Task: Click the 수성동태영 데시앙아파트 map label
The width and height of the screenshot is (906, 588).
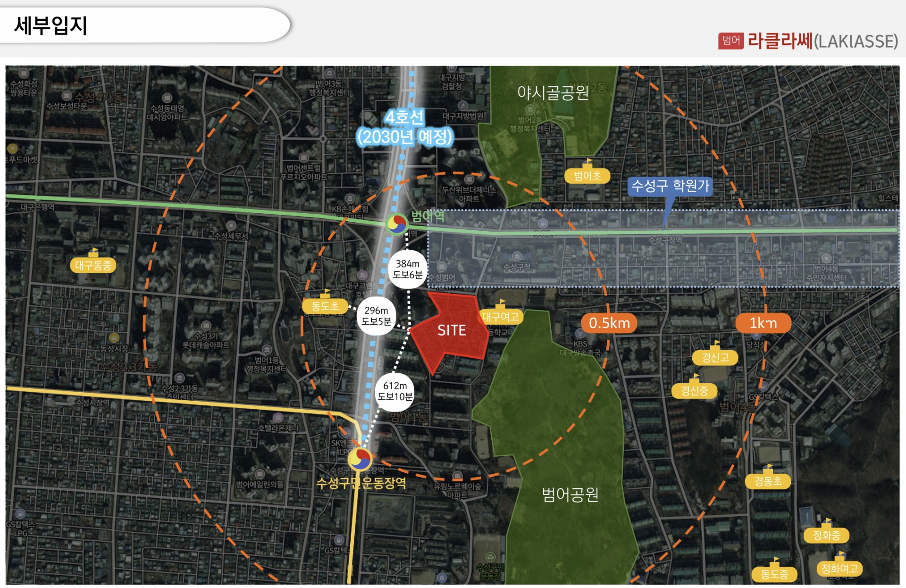Action: (x=167, y=112)
